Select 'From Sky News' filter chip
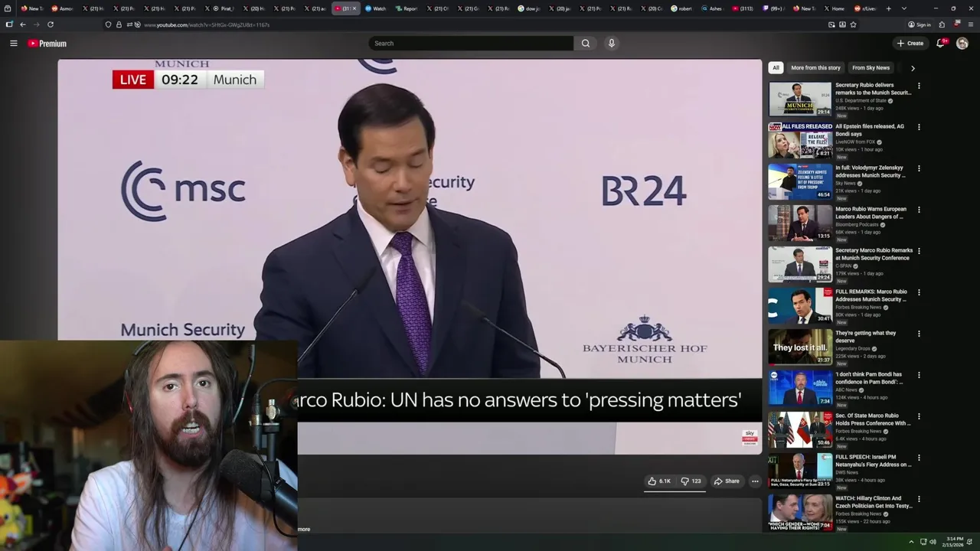Viewport: 980px width, 551px height. pos(871,68)
